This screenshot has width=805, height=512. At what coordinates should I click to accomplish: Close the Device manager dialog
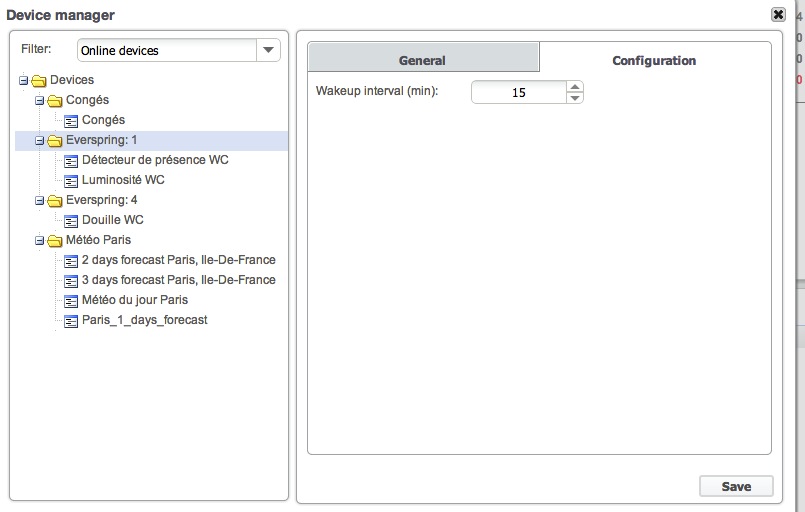778,14
